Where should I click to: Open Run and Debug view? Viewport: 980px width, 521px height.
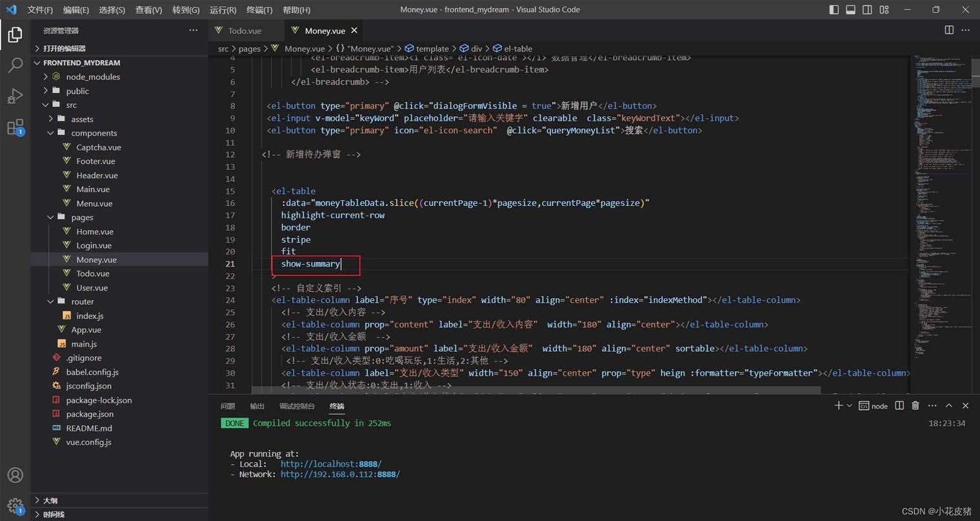point(15,96)
